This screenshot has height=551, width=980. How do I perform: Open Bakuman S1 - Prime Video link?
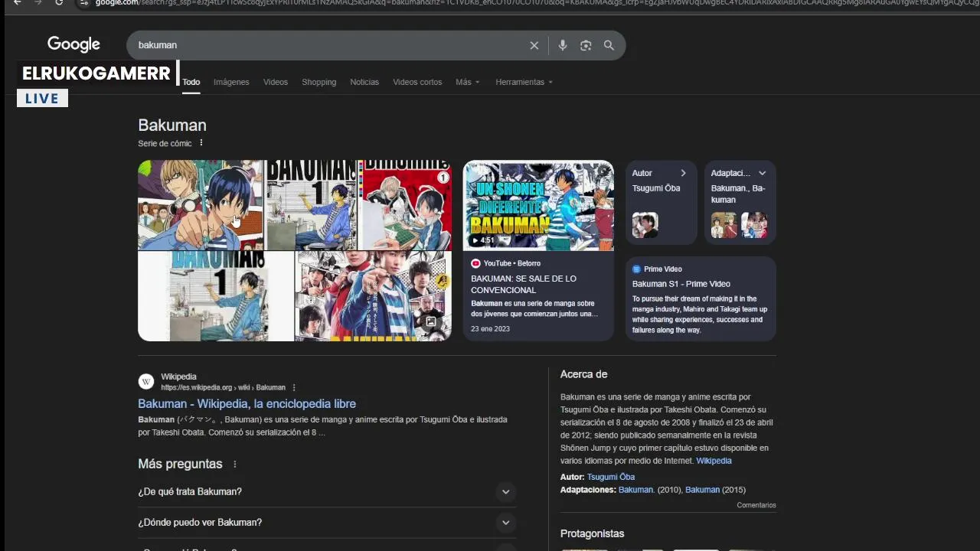[x=681, y=284]
